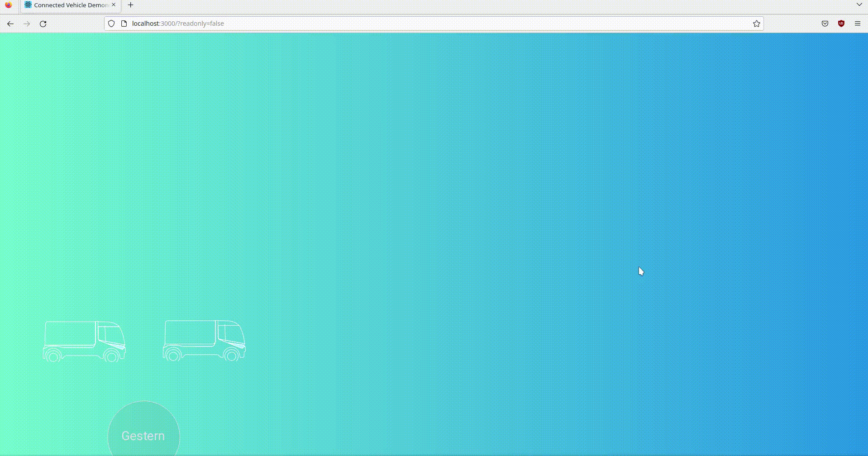Select the second truck outline on the right

[204, 341]
